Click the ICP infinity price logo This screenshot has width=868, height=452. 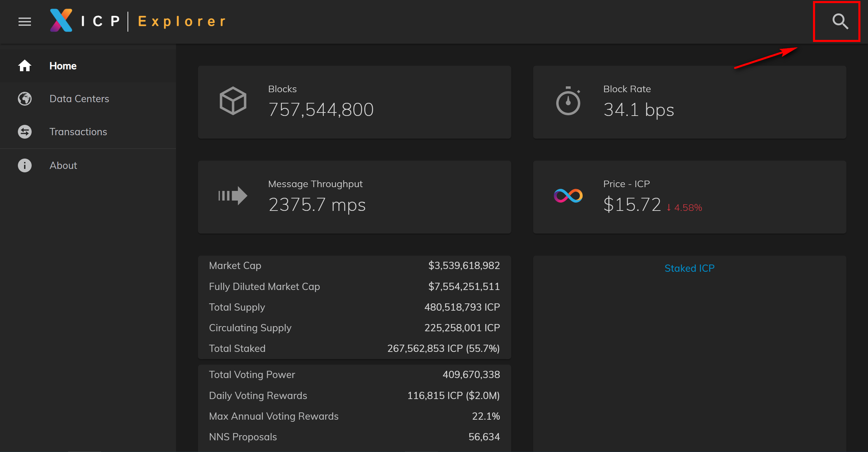pos(568,196)
